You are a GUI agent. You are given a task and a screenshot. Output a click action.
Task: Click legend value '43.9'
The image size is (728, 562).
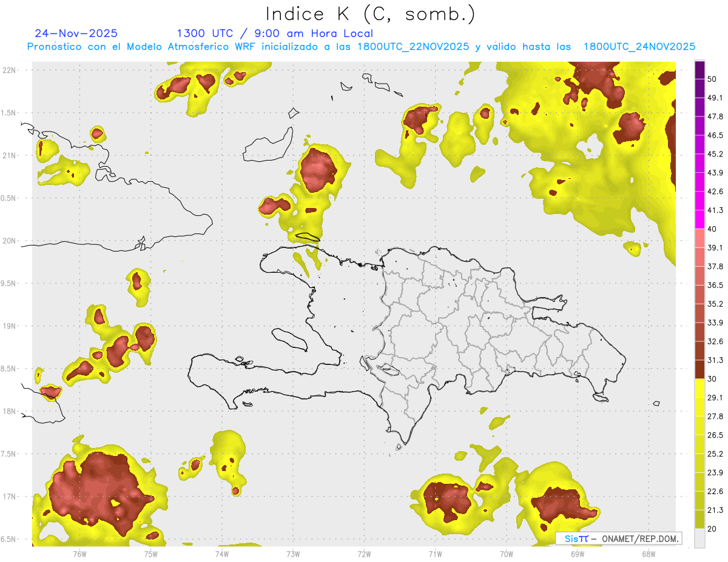[715, 173]
